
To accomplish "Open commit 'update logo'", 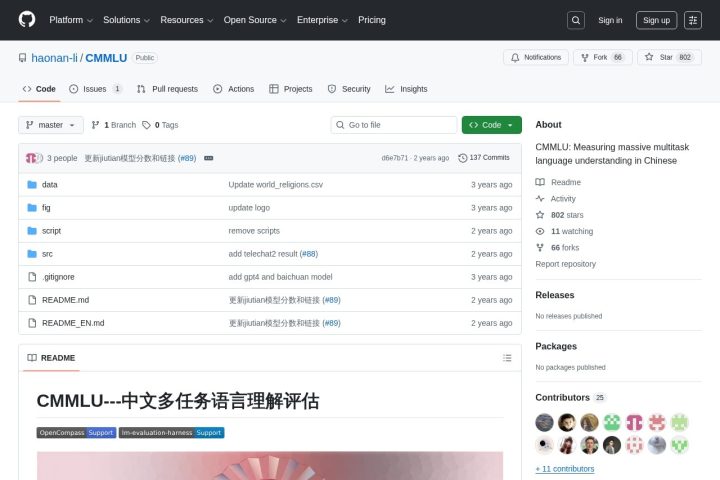I will pyautogui.click(x=249, y=208).
